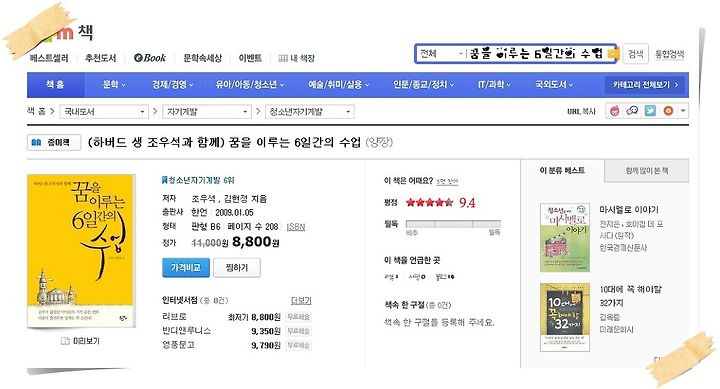The width and height of the screenshot is (720, 389).
Task: Click the five-star rating icons
Action: coord(429,203)
